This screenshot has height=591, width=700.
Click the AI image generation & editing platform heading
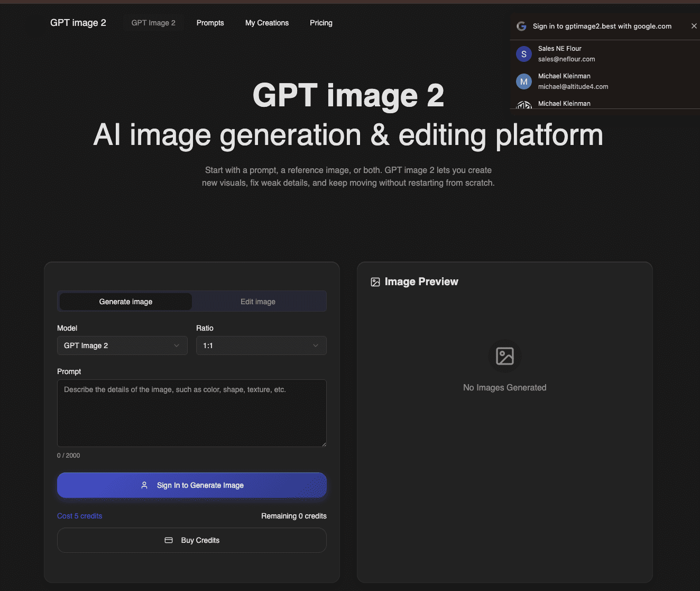pos(348,135)
